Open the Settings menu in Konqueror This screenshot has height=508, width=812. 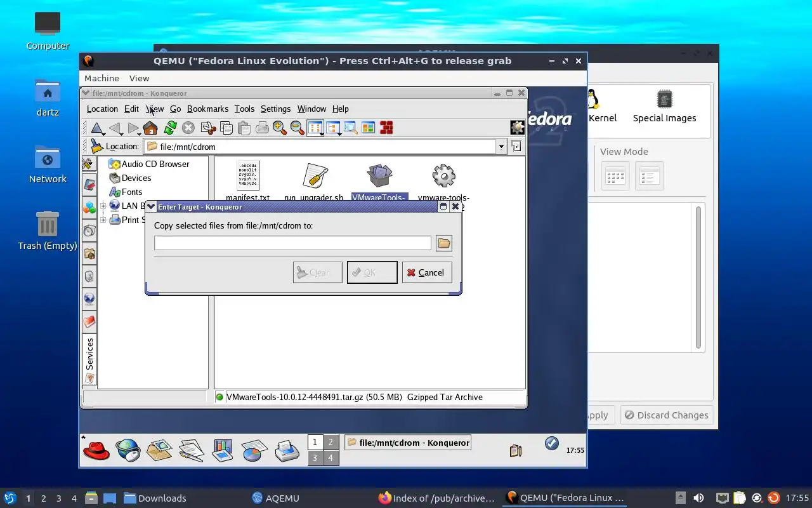(x=275, y=109)
